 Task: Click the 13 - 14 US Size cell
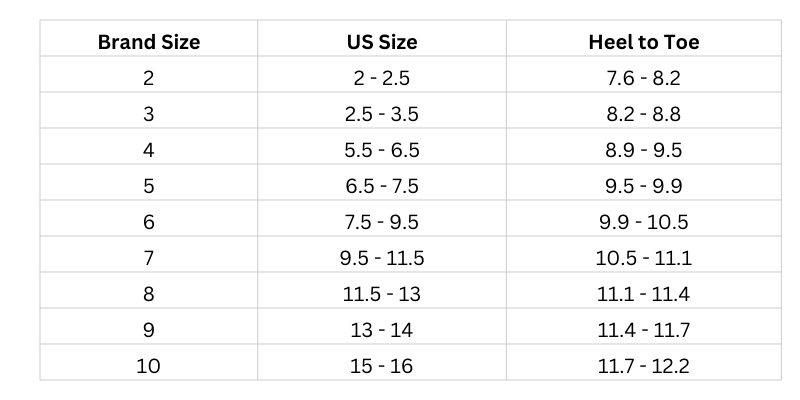click(382, 327)
